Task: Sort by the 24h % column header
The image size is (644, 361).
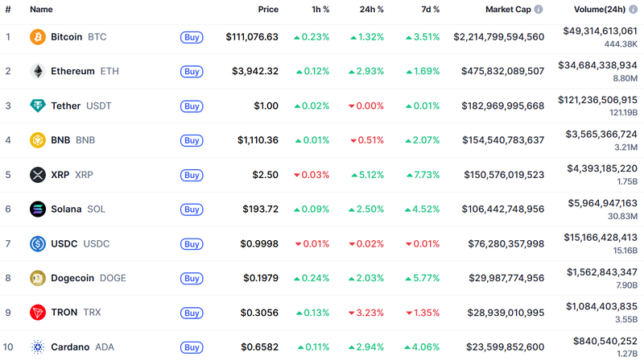Action: coord(372,10)
